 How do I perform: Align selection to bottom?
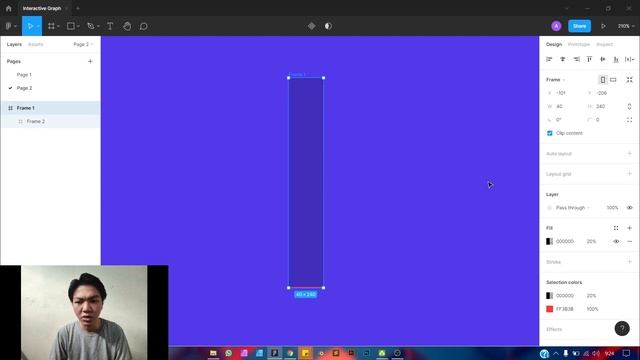tap(616, 60)
